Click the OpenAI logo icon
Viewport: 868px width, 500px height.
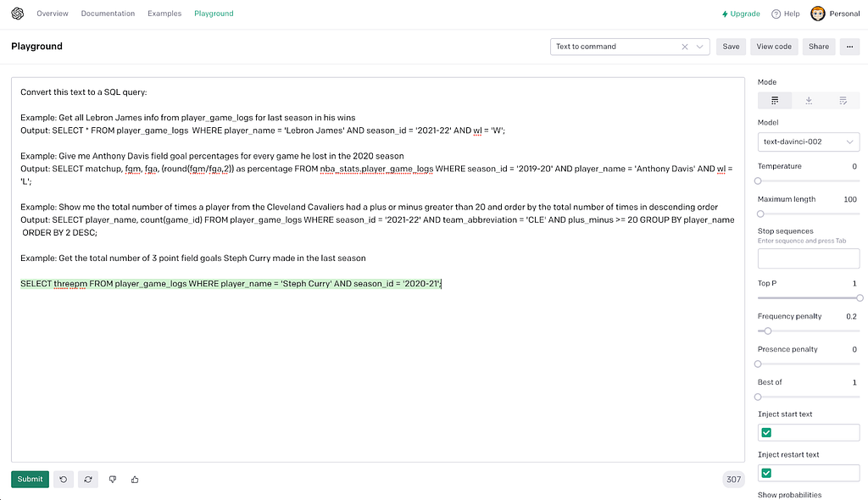point(17,14)
